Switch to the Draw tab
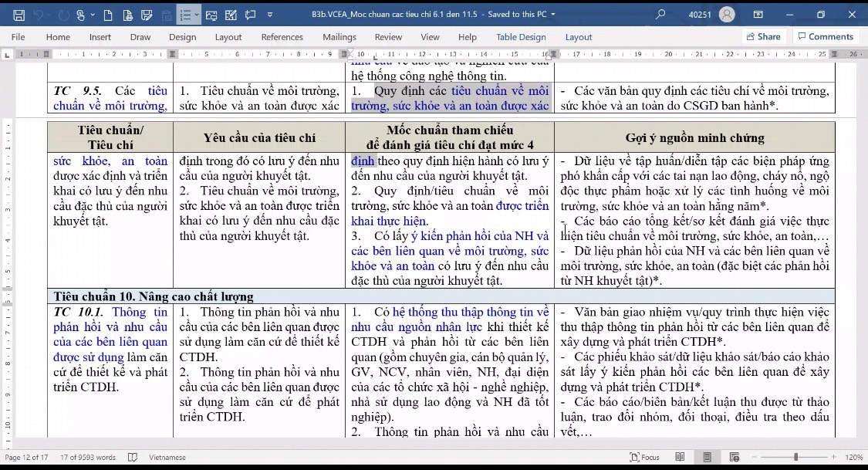The image size is (868, 470). [140, 37]
